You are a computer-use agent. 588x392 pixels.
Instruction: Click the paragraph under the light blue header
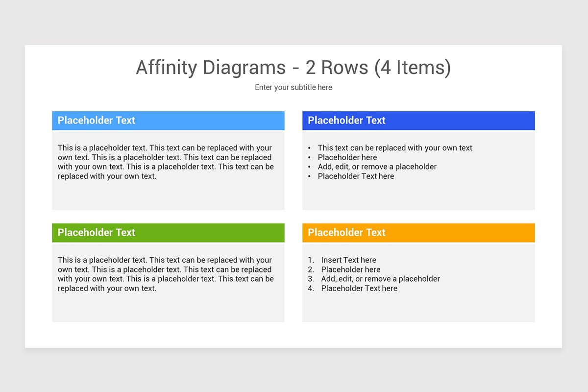pyautogui.click(x=166, y=162)
